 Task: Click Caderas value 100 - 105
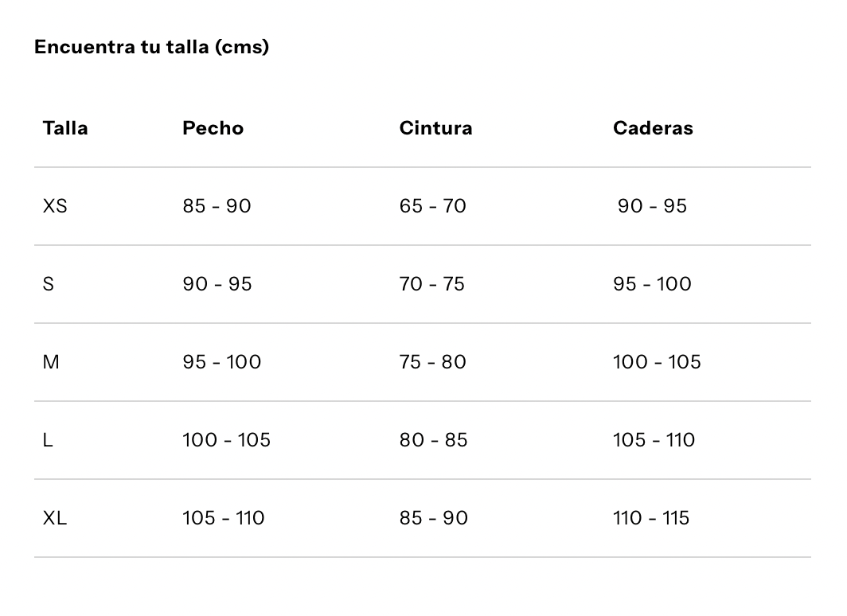pos(657,361)
